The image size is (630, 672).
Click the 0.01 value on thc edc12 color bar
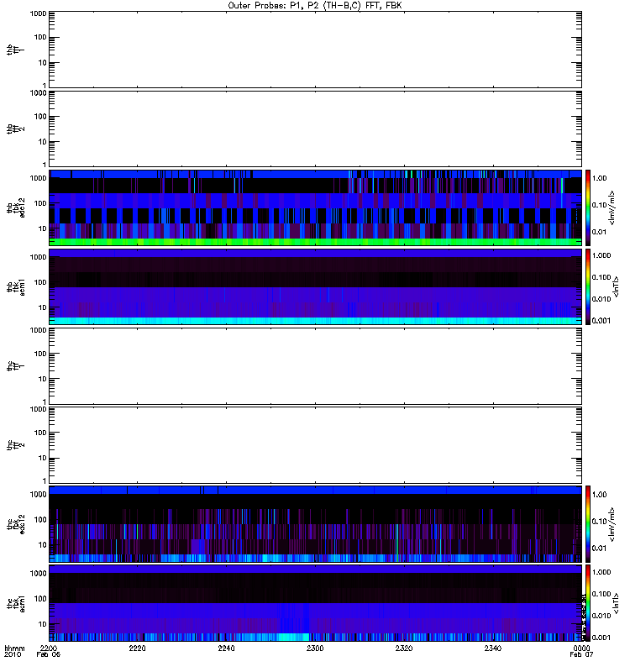click(x=599, y=549)
